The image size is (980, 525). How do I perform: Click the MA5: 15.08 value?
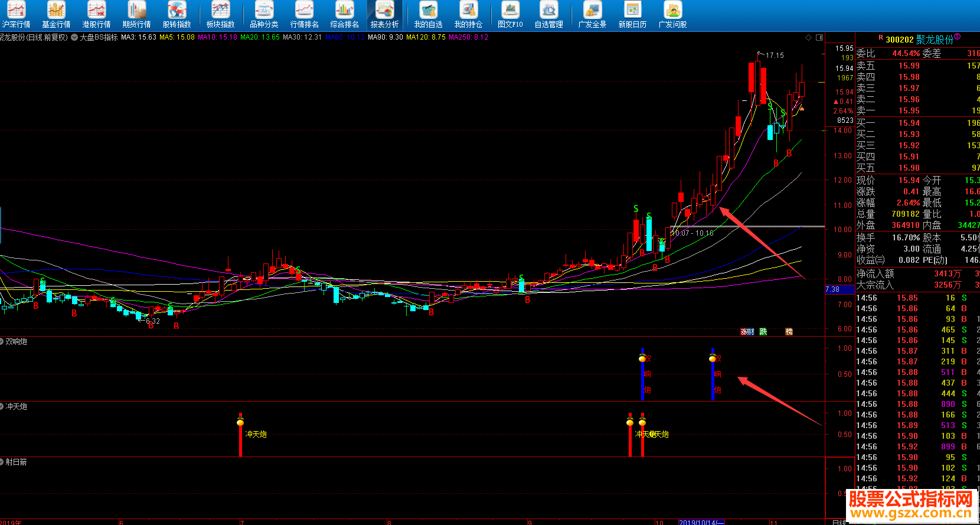pyautogui.click(x=177, y=37)
